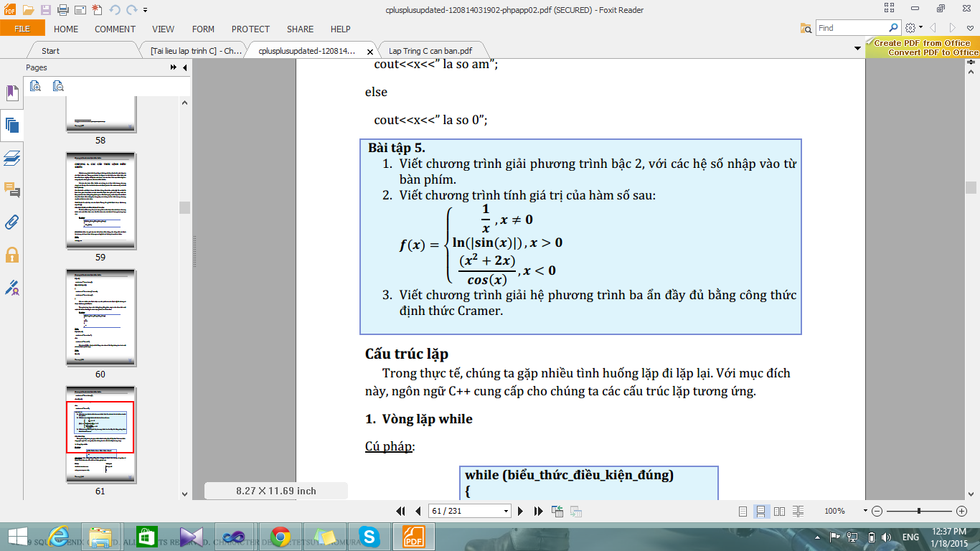The width and height of the screenshot is (980, 551).
Task: Click the Print icon in quick toolbar
Action: [62, 10]
